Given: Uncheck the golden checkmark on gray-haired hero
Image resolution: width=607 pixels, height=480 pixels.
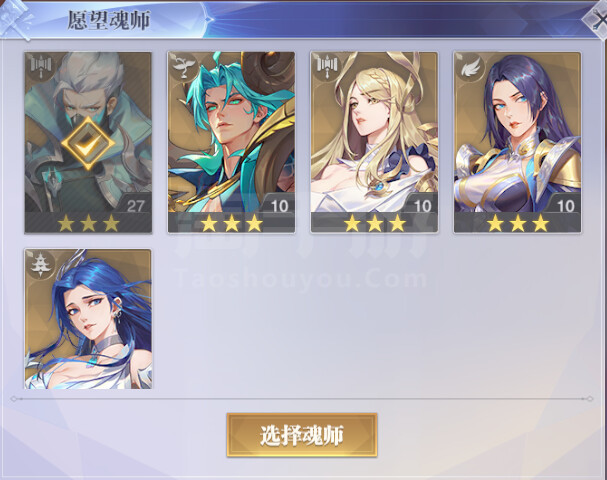Looking at the screenshot, I should tap(88, 143).
